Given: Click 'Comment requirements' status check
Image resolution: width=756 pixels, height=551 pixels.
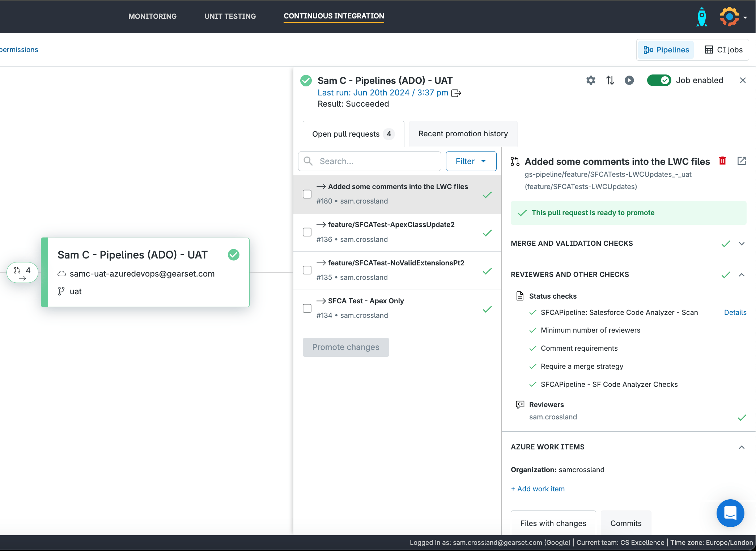Looking at the screenshot, I should pyautogui.click(x=579, y=348).
